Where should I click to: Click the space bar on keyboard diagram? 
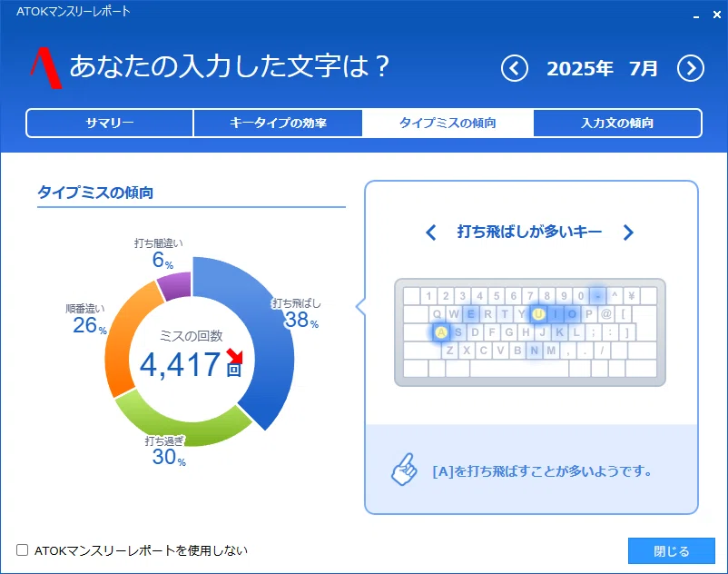coord(519,369)
